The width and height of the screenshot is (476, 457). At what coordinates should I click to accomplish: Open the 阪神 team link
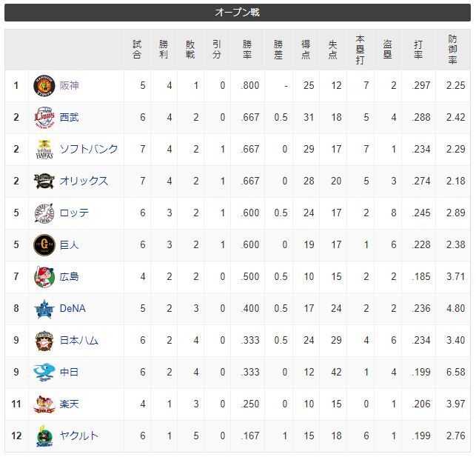[69, 86]
